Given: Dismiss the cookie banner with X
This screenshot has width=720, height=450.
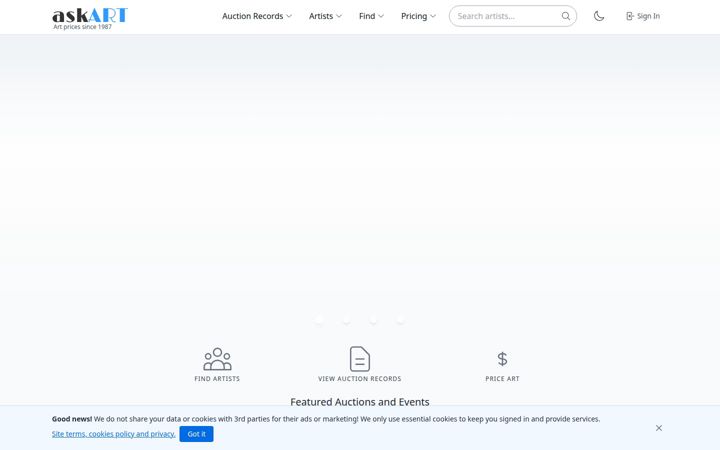Looking at the screenshot, I should tap(659, 428).
